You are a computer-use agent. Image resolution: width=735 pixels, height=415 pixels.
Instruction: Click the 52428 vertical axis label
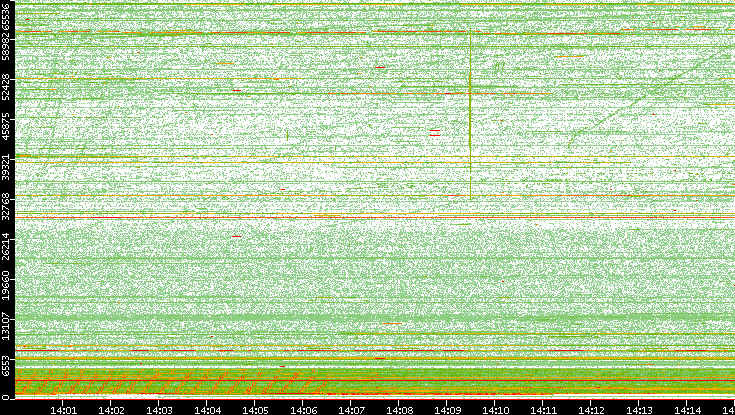pyautogui.click(x=7, y=86)
